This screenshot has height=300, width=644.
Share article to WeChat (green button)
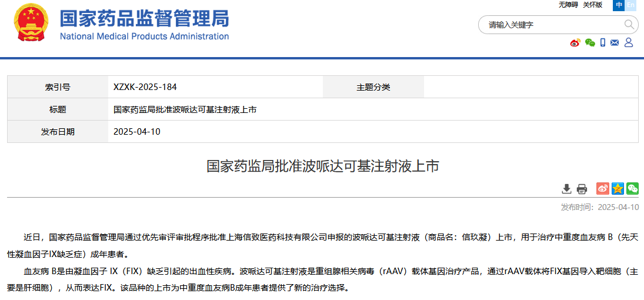coord(632,189)
